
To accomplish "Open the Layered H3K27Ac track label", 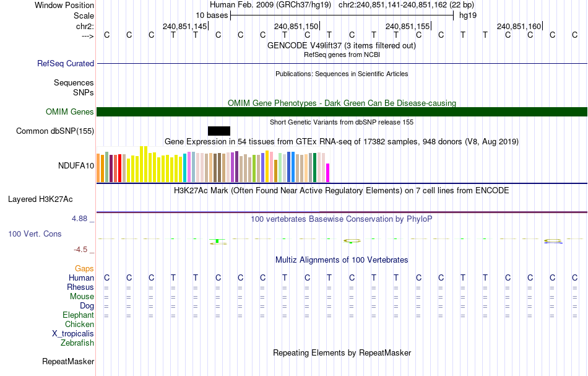I will tap(40, 199).
